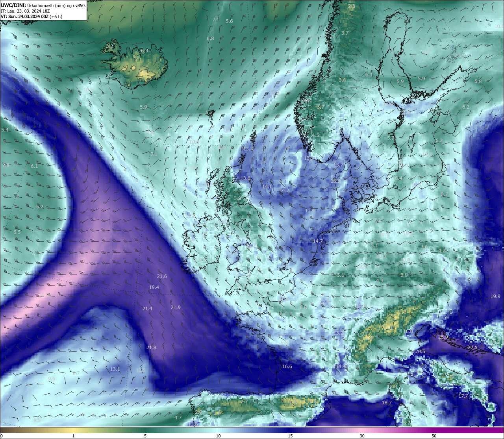
Task: Click the 9.5 value label
Action: coord(37,420)
